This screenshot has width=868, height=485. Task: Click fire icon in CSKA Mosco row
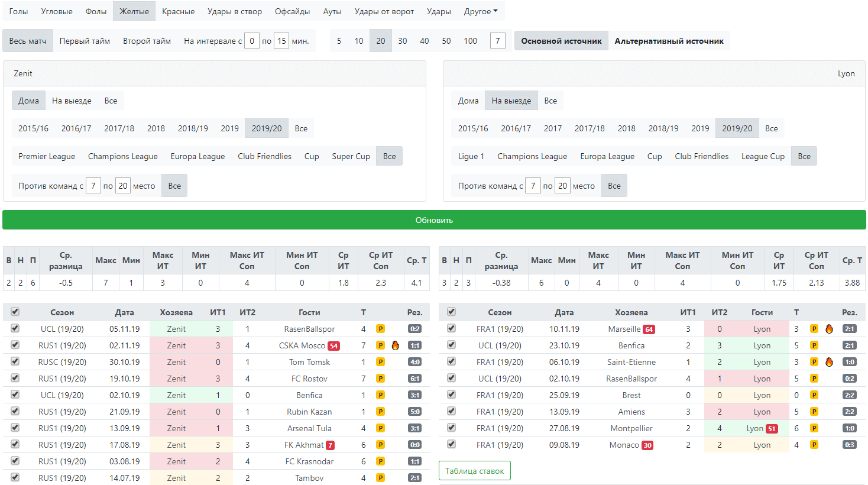point(396,345)
